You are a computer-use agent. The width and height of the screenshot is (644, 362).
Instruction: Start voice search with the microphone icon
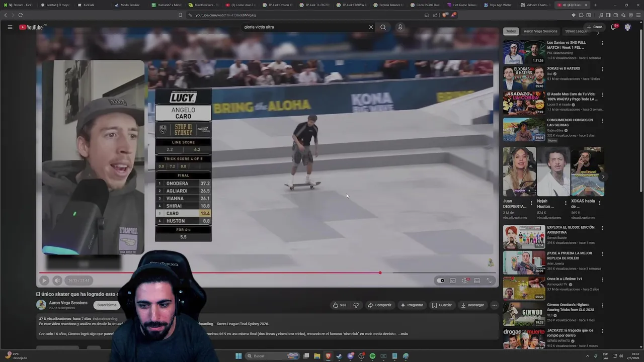[x=400, y=27]
